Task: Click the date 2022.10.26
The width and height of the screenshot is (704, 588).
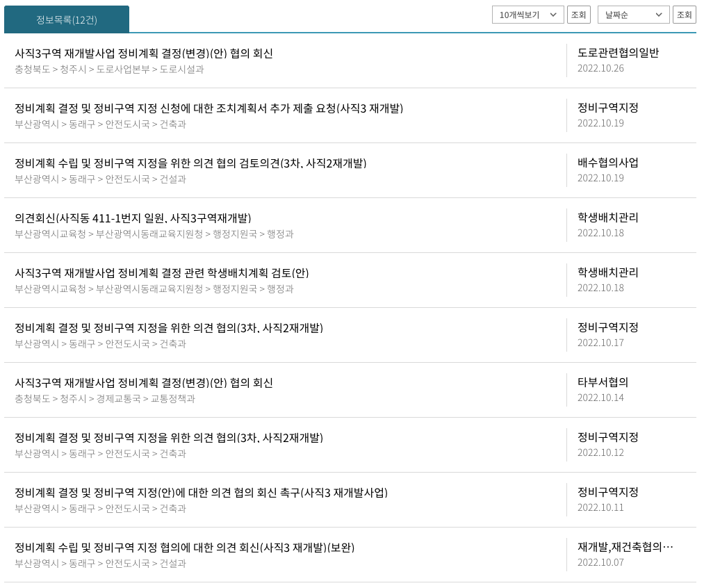Action: pos(600,68)
